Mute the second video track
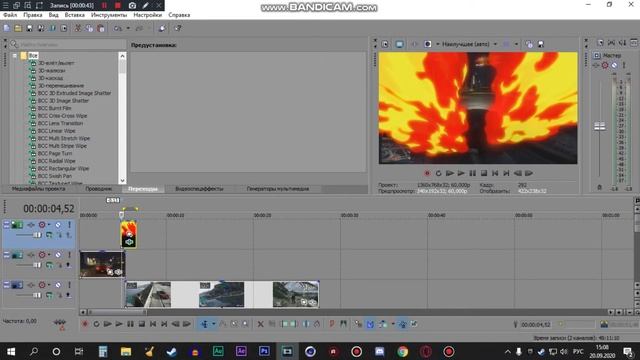This screenshot has width=640, height=360. click(x=58, y=255)
